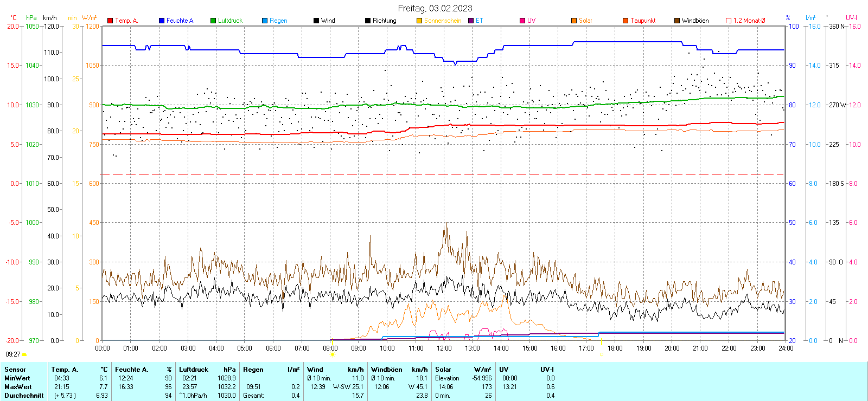Click the sunset marker near 17:30
The height and width of the screenshot is (401, 868).
coord(601,354)
